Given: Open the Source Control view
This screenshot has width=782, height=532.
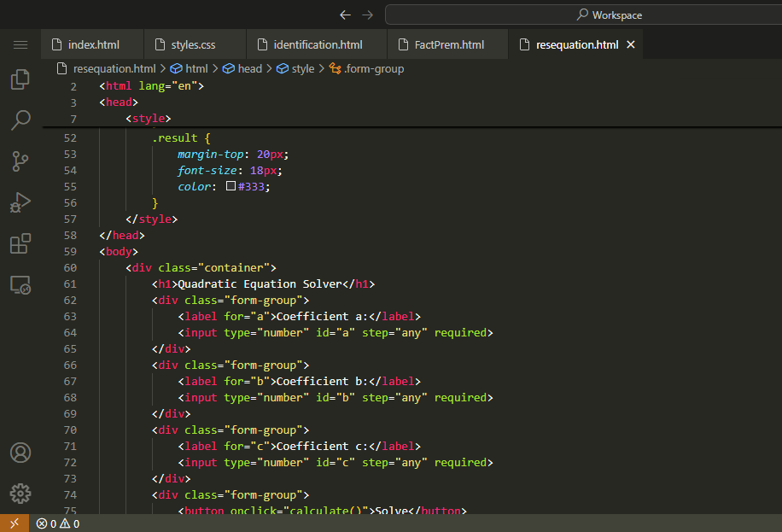Looking at the screenshot, I should tap(20, 161).
